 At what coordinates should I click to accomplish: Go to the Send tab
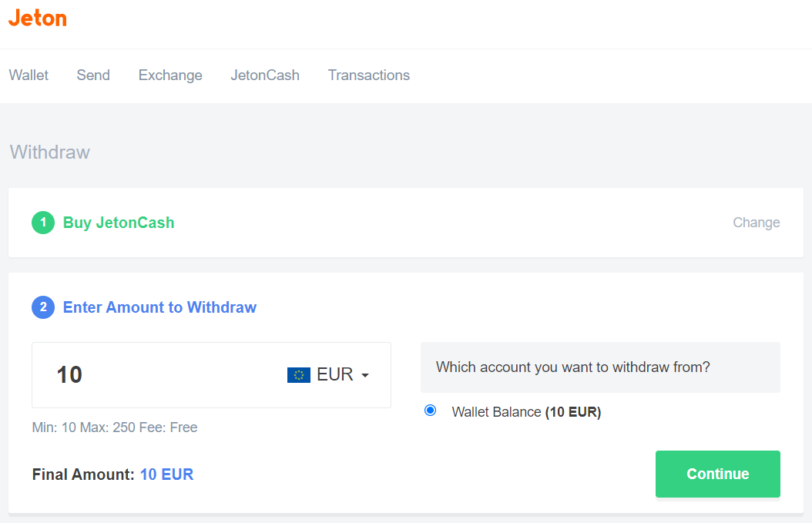pyautogui.click(x=93, y=75)
